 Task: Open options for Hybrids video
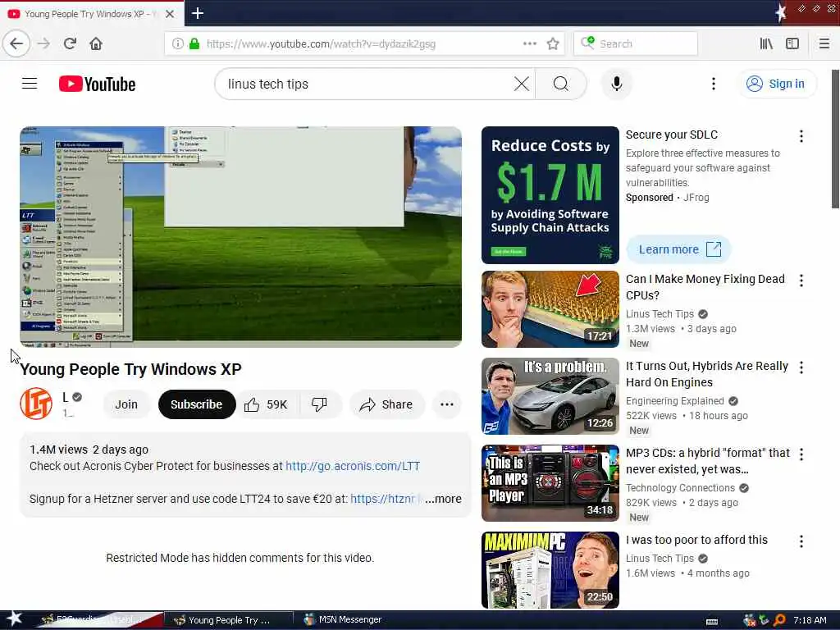[x=801, y=367]
